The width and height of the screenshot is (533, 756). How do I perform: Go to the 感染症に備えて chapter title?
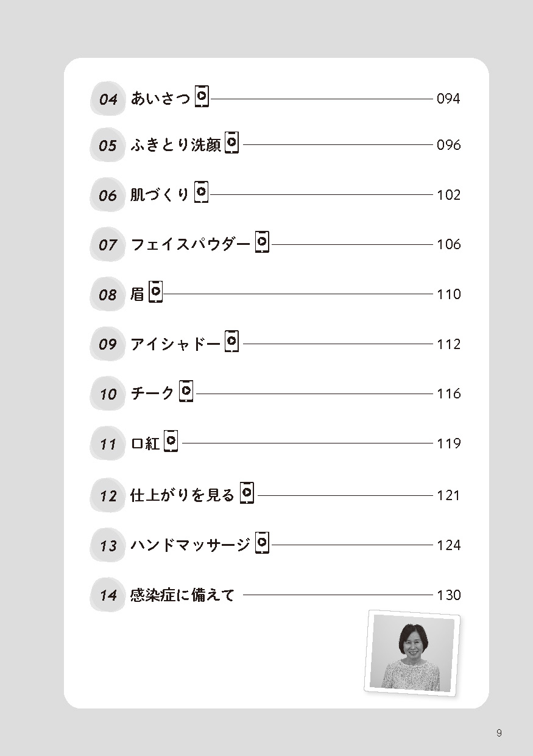[183, 595]
